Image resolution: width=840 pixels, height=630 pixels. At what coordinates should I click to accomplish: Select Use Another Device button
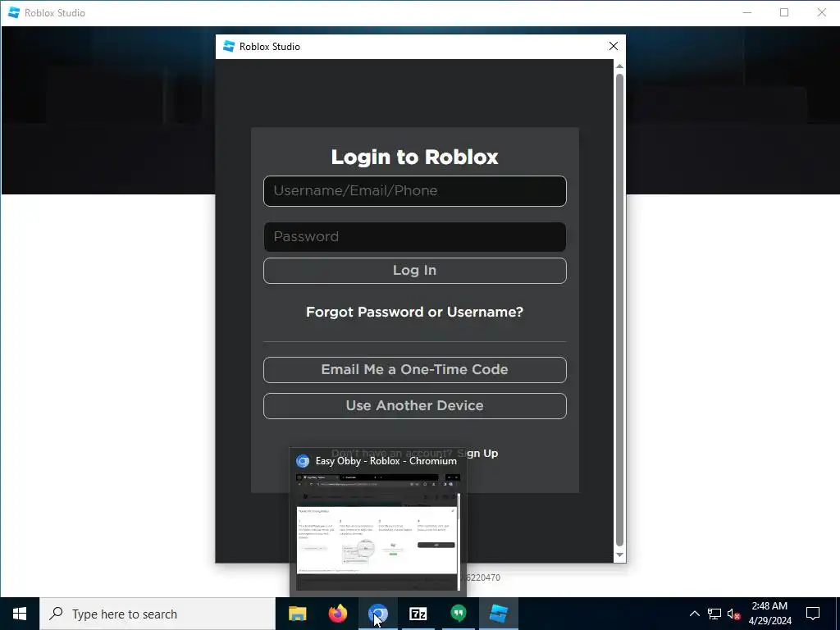coord(414,405)
